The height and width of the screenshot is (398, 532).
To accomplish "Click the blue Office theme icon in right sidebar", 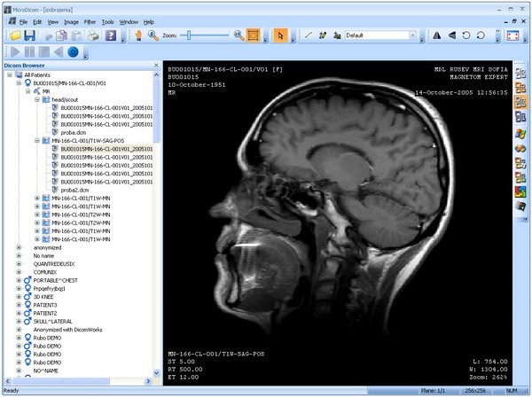I will 520,117.
